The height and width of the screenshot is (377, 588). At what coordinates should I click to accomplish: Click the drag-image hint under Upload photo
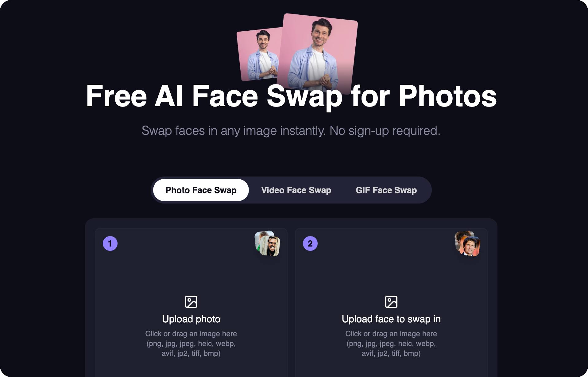tap(191, 334)
